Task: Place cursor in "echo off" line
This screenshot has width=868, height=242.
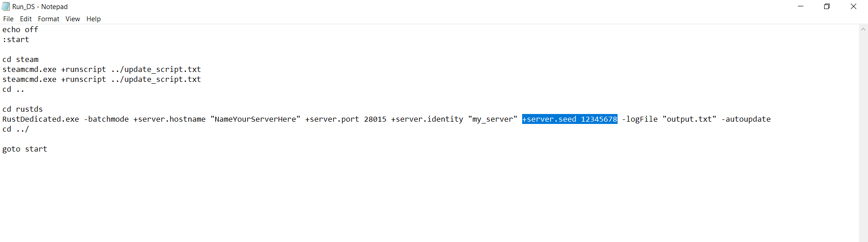Action: coord(20,29)
